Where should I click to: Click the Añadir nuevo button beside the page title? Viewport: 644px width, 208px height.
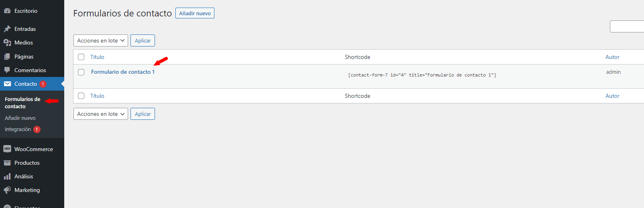click(x=195, y=13)
